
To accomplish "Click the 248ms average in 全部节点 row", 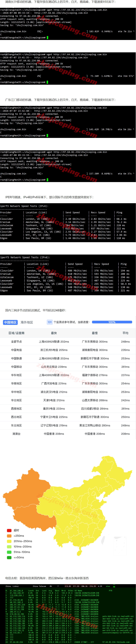I will (x=125, y=342).
